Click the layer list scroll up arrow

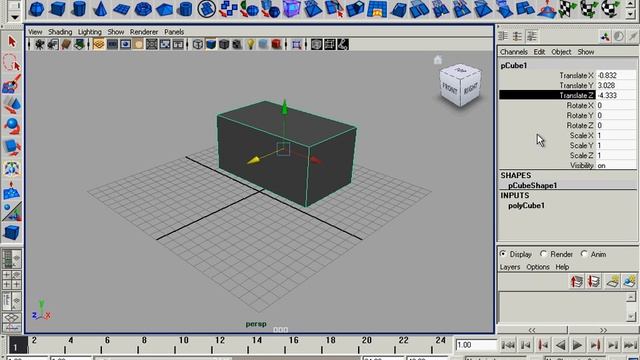click(631, 297)
